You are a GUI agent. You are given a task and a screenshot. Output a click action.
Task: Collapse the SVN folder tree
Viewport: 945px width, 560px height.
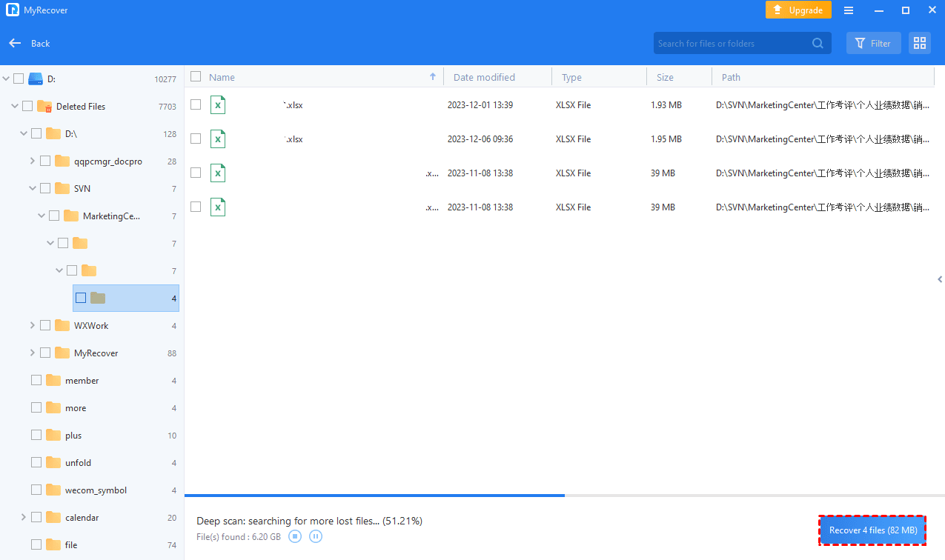[x=33, y=189]
